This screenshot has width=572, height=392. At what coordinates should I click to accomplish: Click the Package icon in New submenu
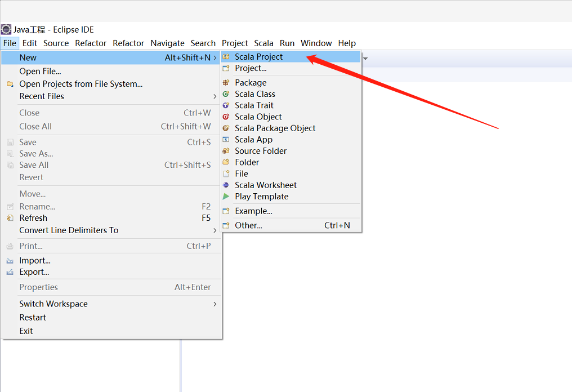(226, 82)
